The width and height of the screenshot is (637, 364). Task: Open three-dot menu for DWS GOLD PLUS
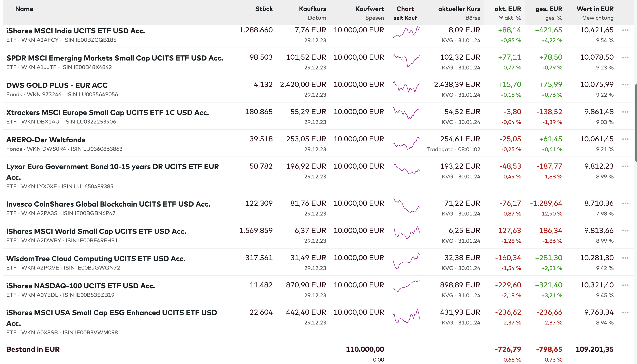coord(625,85)
